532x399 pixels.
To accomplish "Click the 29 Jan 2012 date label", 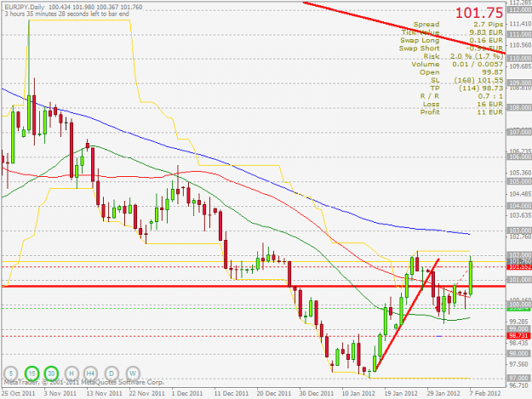I will tap(443, 393).
